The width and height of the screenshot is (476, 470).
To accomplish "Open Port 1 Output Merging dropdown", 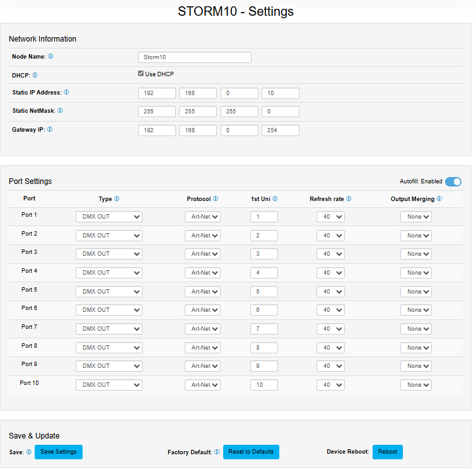I will coord(416,217).
